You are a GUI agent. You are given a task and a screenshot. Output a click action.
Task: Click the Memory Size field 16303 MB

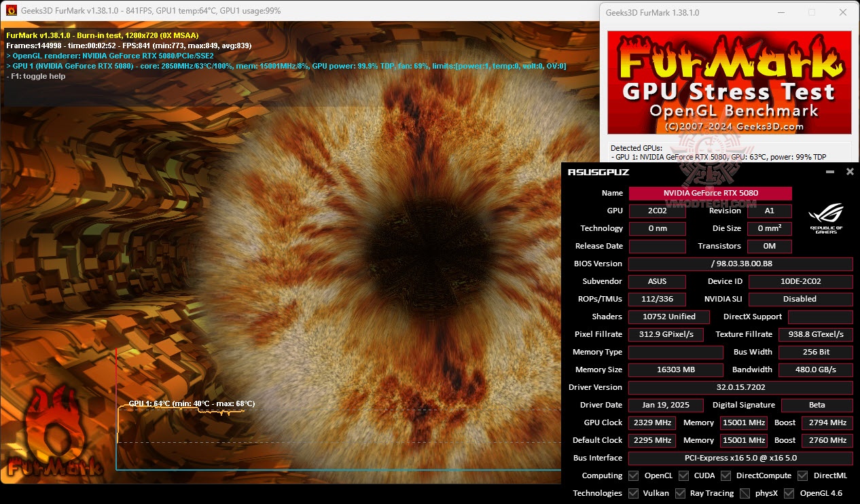click(x=676, y=370)
